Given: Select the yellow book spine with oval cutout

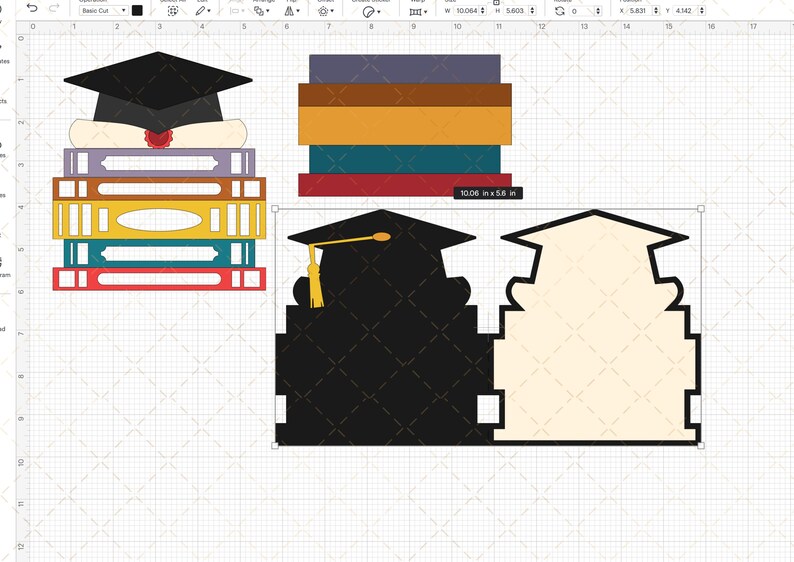Looking at the screenshot, I should 160,220.
